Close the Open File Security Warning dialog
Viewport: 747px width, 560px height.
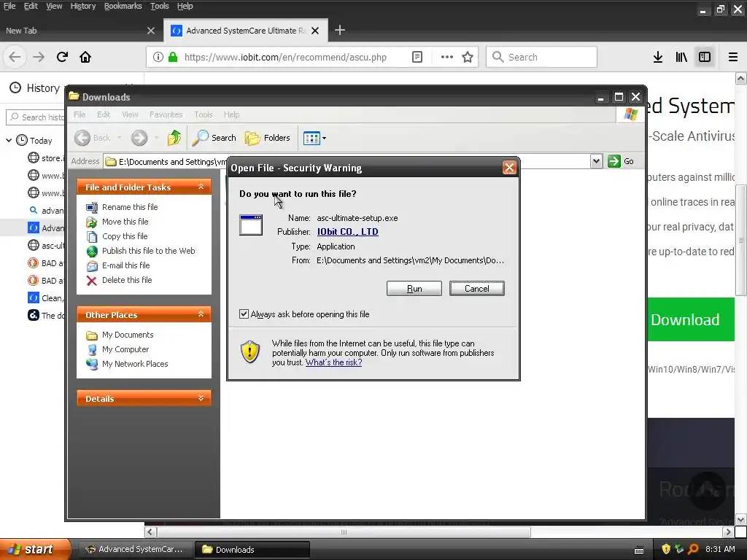[x=509, y=168]
